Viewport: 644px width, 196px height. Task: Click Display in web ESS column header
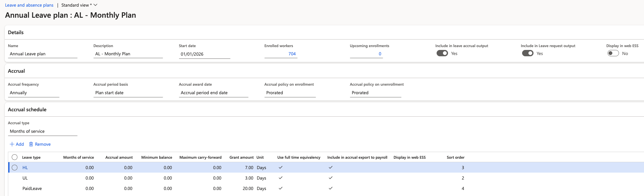click(409, 157)
